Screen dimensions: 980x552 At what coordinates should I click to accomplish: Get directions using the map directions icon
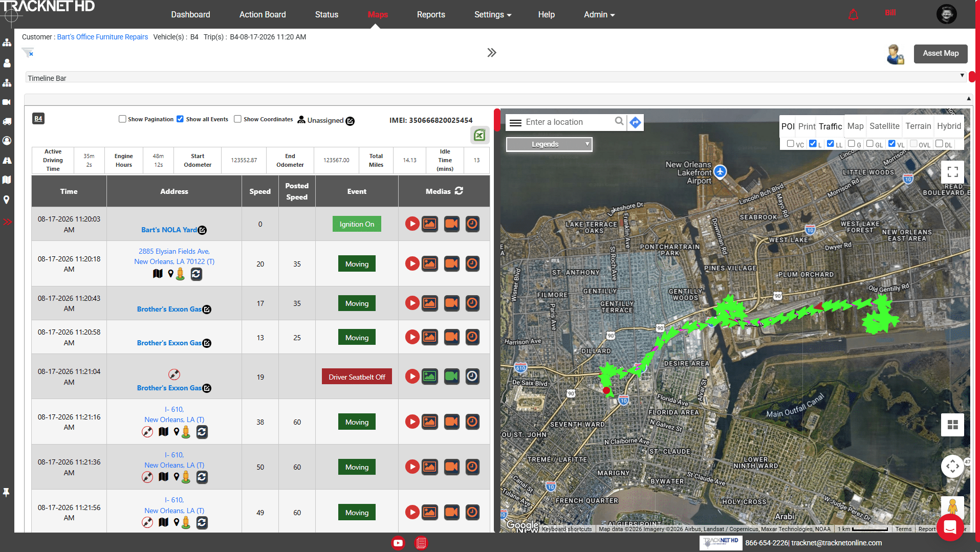coord(635,122)
